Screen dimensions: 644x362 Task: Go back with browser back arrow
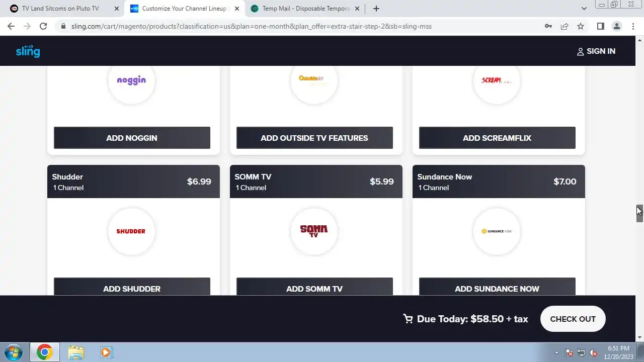click(11, 26)
